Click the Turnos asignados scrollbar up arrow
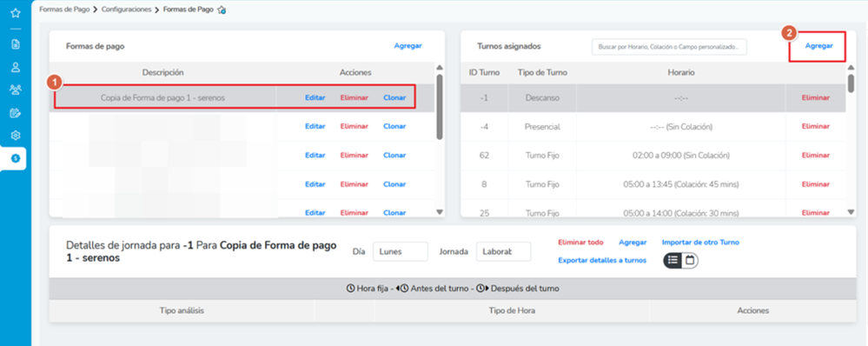868x346 pixels. [x=851, y=68]
